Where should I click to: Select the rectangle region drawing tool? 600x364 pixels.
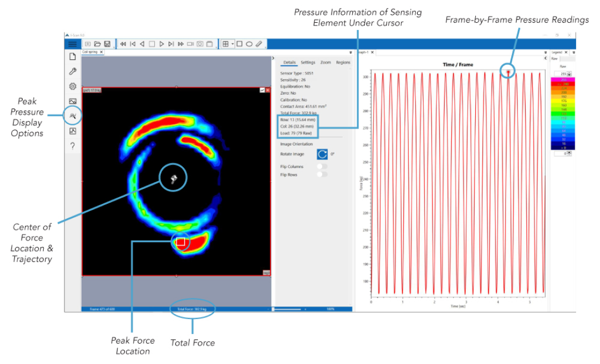(238, 44)
